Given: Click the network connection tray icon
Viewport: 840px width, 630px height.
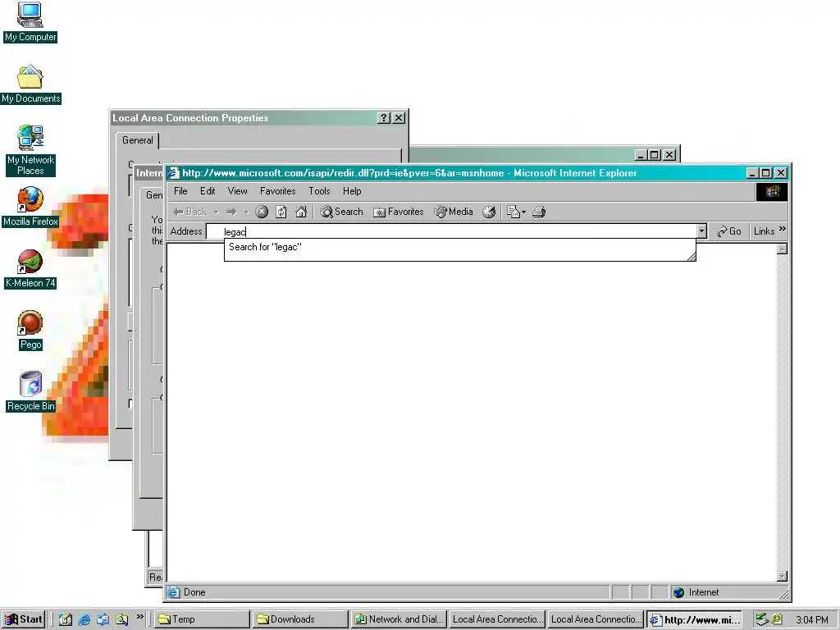Looking at the screenshot, I should point(762,619).
